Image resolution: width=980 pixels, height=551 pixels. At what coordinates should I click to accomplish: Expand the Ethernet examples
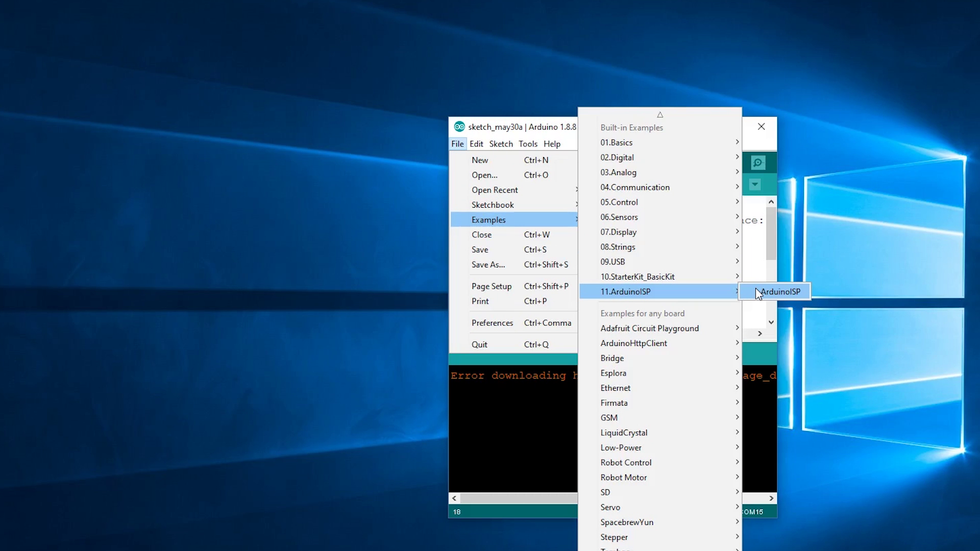[x=660, y=388]
